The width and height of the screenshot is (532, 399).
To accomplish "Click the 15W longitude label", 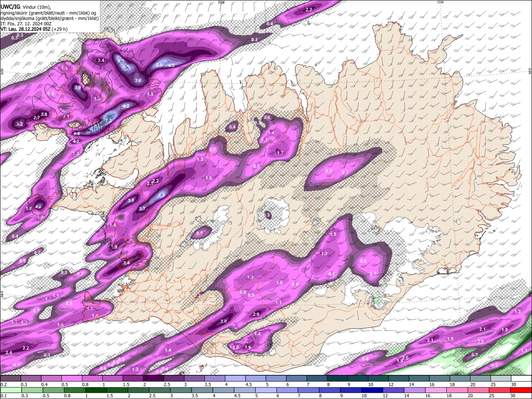I will (x=440, y=2).
